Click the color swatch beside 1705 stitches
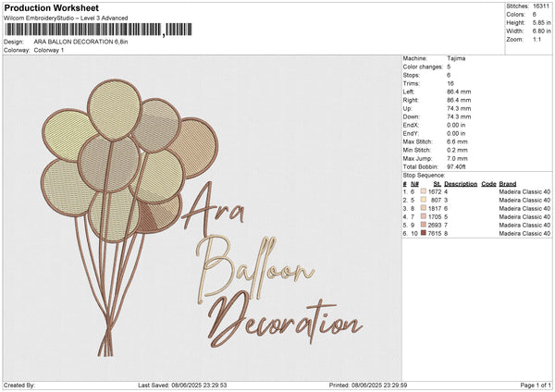 [x=424, y=216]
